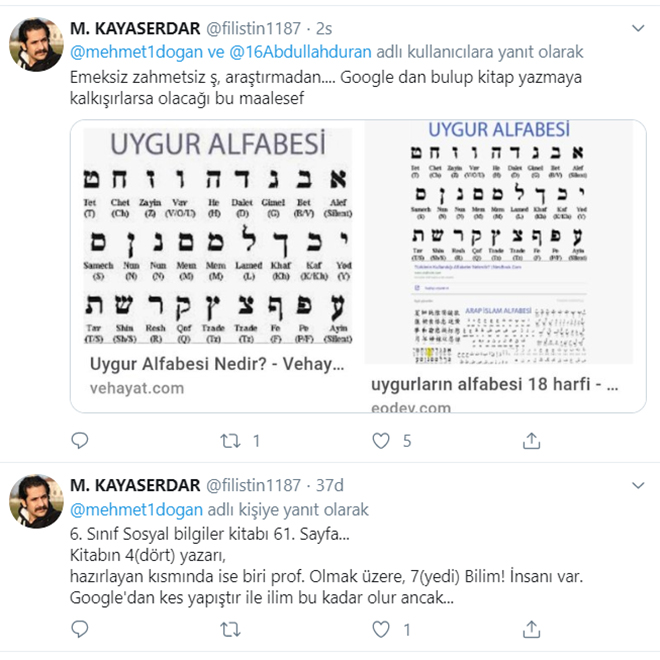Share the first tweet via upload icon
The image size is (660, 660).
coord(531,441)
